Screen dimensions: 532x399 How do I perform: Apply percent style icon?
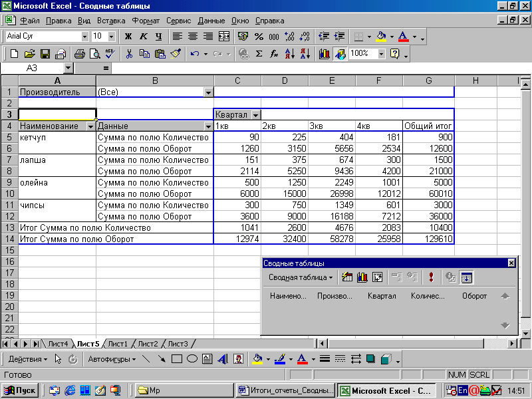click(259, 36)
